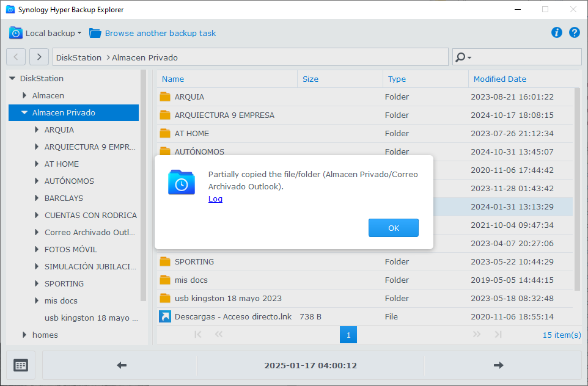Viewport: 588px width, 386px height.
Task: Click the file list vertical scrollbar
Action: tap(577, 189)
